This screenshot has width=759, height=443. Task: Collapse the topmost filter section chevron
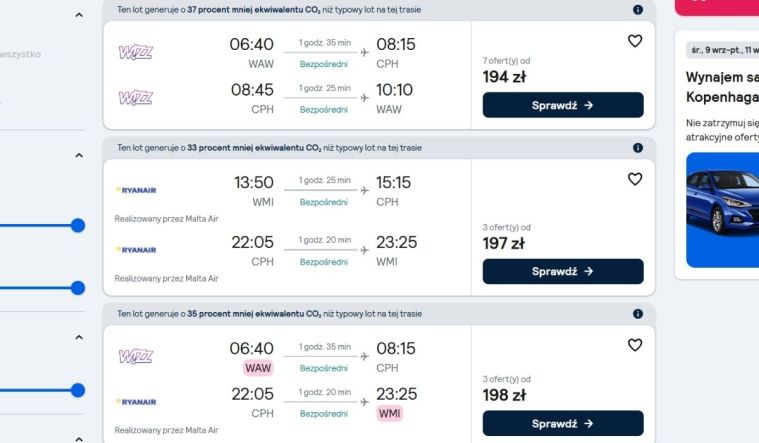click(79, 15)
